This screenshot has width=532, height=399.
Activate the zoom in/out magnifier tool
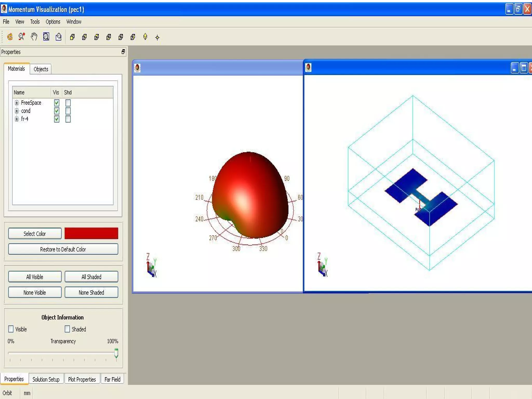[x=22, y=37]
